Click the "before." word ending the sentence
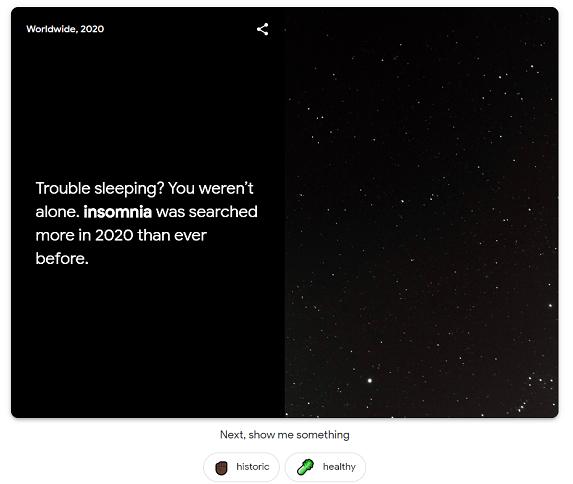The width and height of the screenshot is (573, 484). [x=62, y=259]
